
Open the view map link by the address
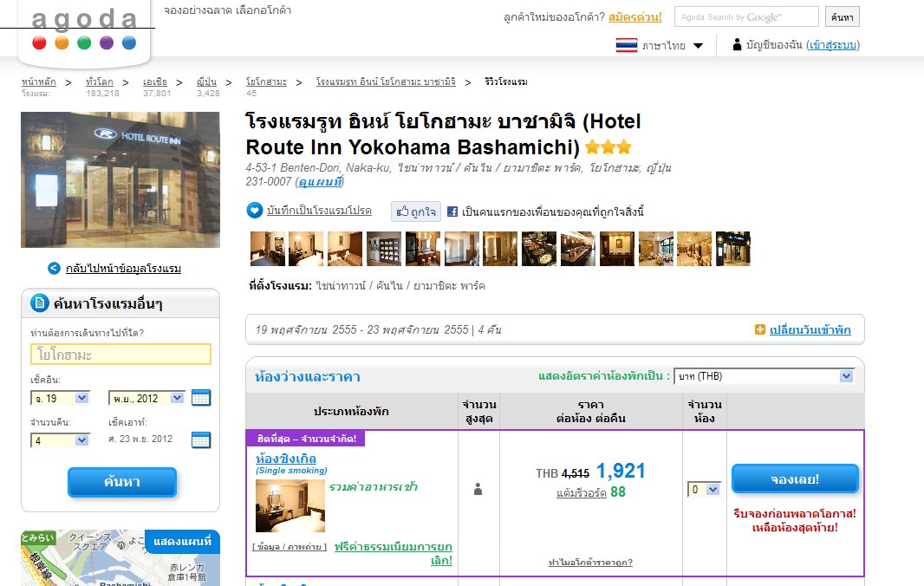[320, 181]
